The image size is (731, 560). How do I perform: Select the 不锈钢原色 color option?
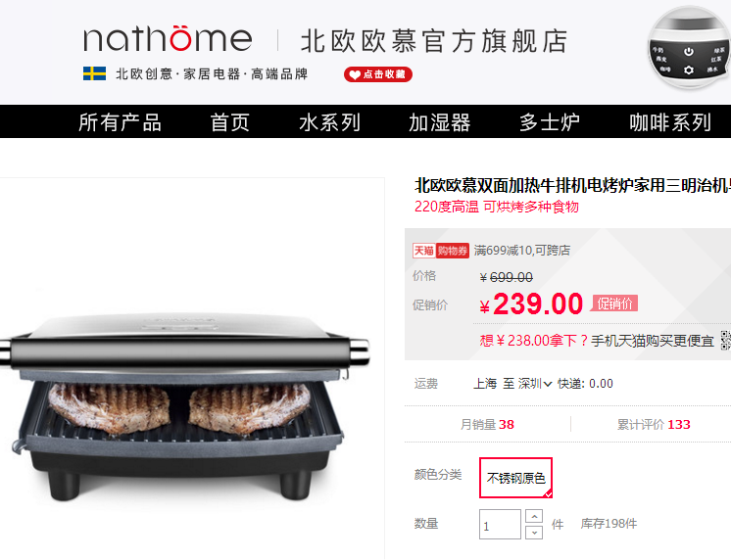(516, 478)
